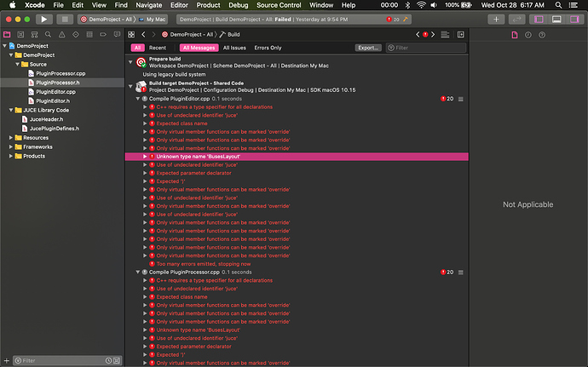
Task: Expand the Resources folder
Action: pos(11,138)
